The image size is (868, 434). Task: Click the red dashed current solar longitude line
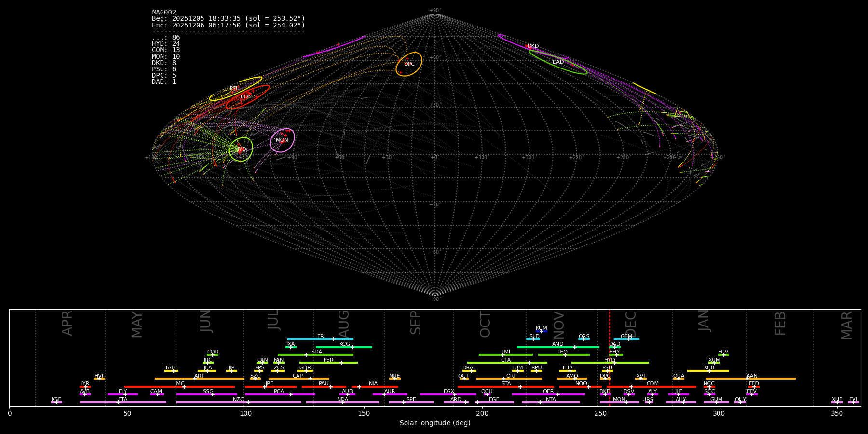click(x=610, y=357)
